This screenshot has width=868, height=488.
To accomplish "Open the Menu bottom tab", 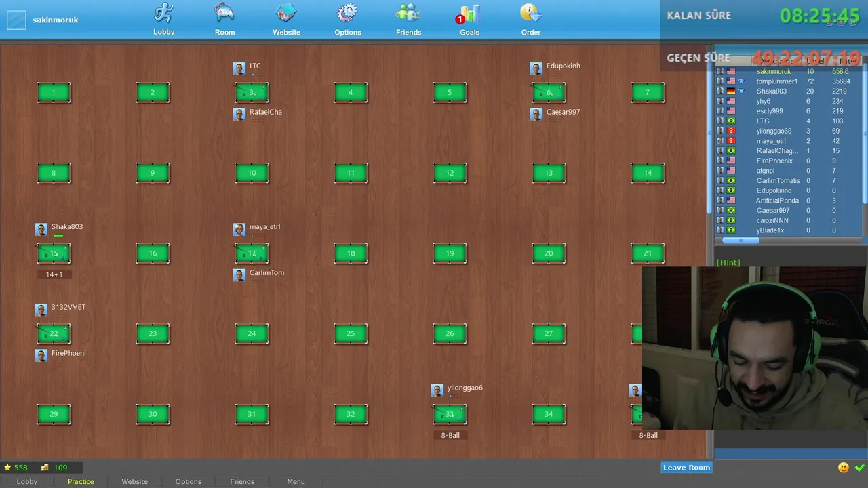I will (296, 481).
